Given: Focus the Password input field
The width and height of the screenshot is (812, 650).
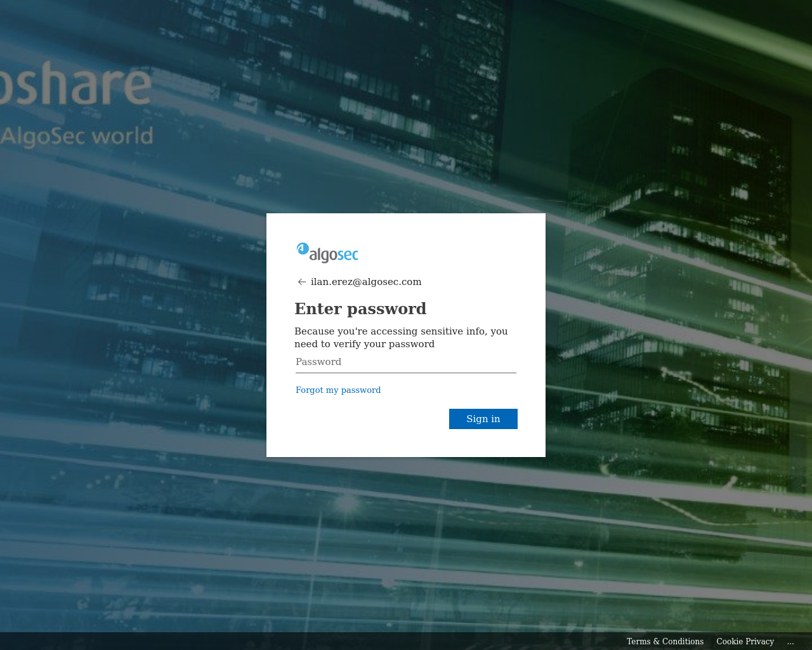Looking at the screenshot, I should (x=406, y=362).
